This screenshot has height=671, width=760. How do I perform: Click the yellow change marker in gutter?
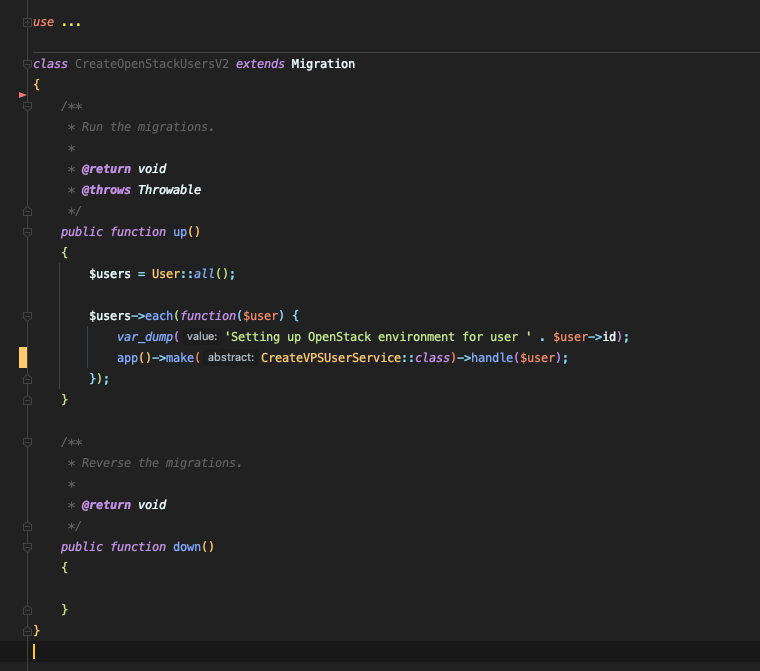(x=22, y=358)
